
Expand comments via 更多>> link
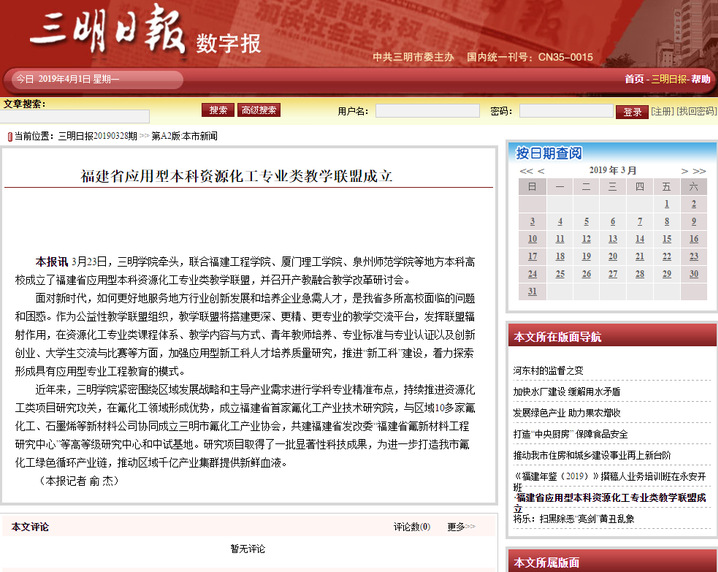pos(456,526)
